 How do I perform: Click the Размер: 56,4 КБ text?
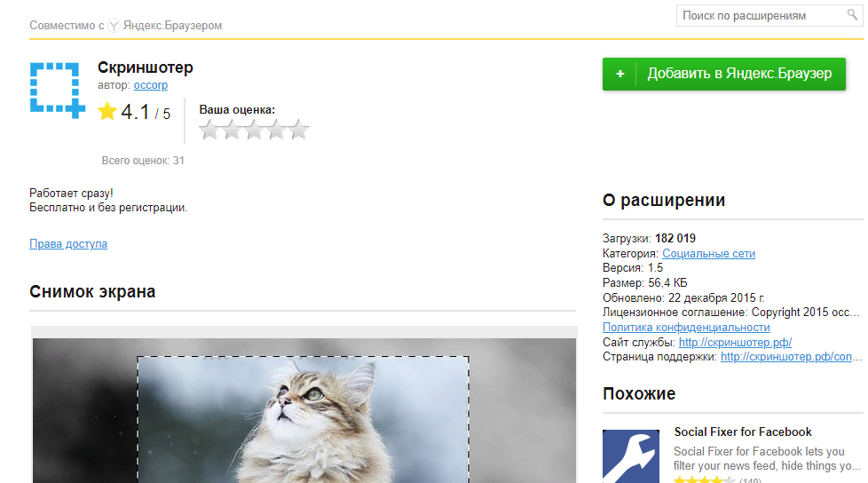point(645,283)
